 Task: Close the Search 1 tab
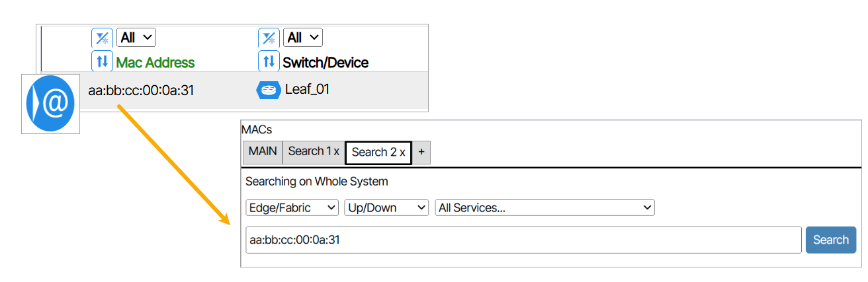[x=337, y=151]
